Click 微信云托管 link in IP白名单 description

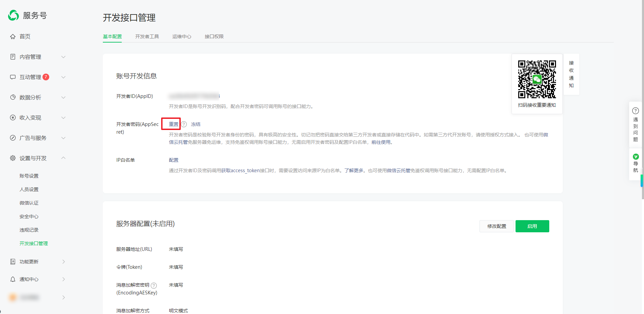399,171
